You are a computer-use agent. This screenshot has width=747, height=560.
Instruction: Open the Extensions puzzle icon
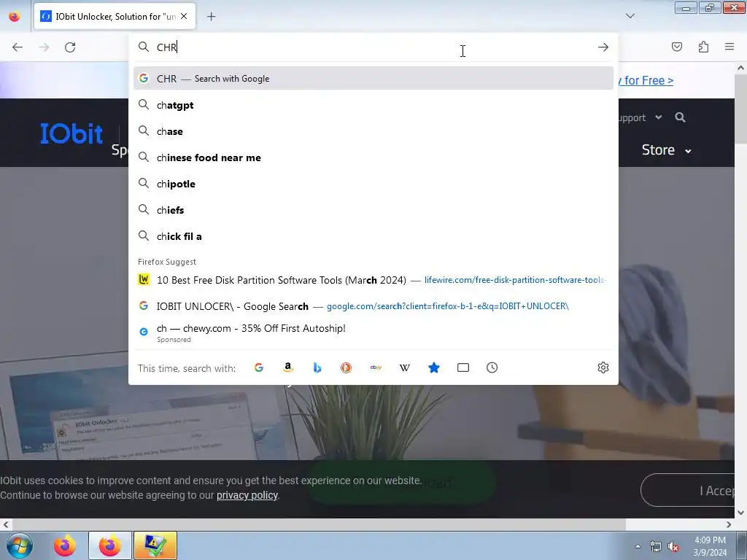click(x=703, y=47)
